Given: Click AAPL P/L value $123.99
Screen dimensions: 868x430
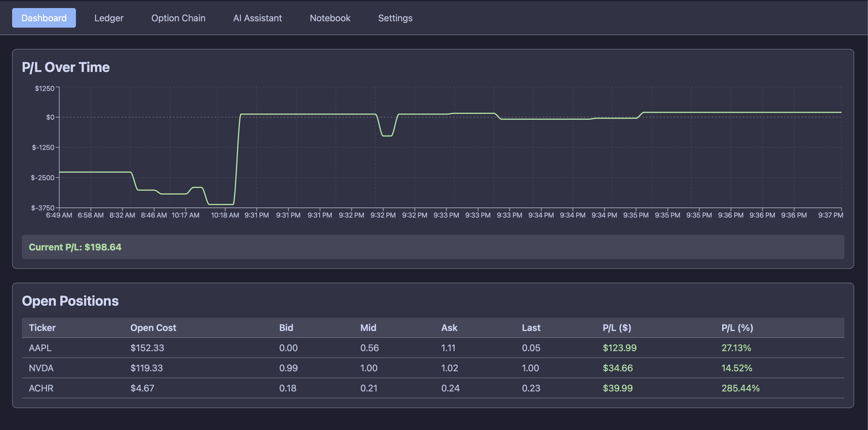Looking at the screenshot, I should point(619,348).
